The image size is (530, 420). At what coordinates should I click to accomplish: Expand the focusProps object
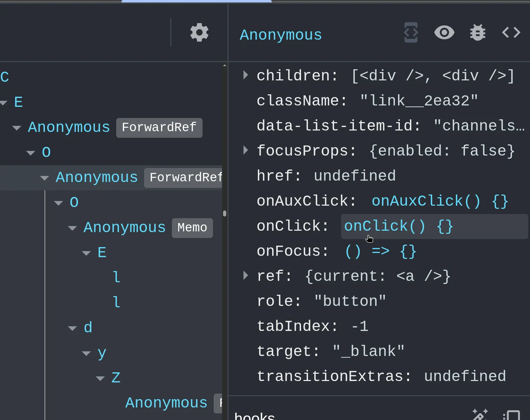point(246,150)
